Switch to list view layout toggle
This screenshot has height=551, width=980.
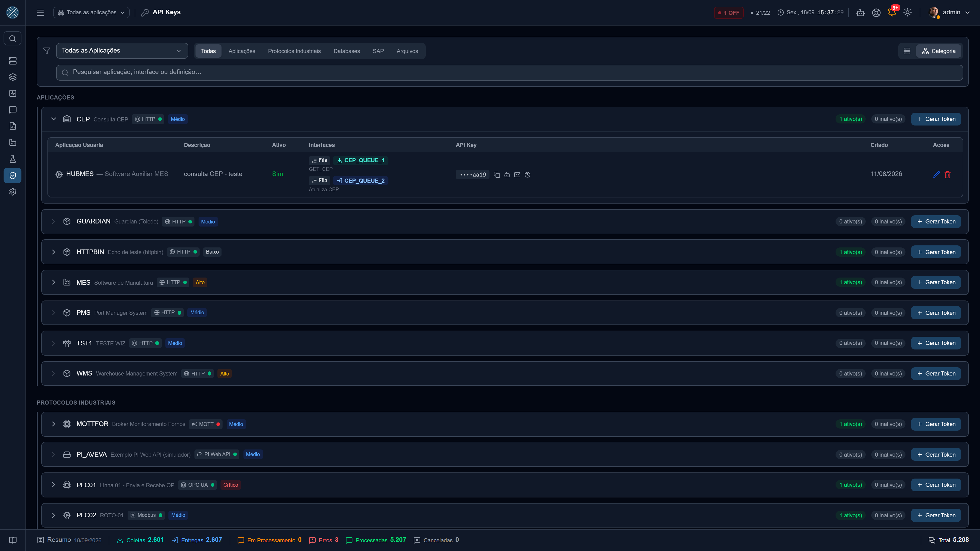[907, 51]
